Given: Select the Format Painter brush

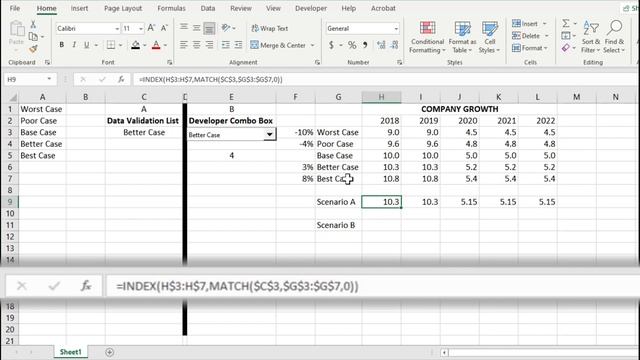Looking at the screenshot, I should coord(33,49).
